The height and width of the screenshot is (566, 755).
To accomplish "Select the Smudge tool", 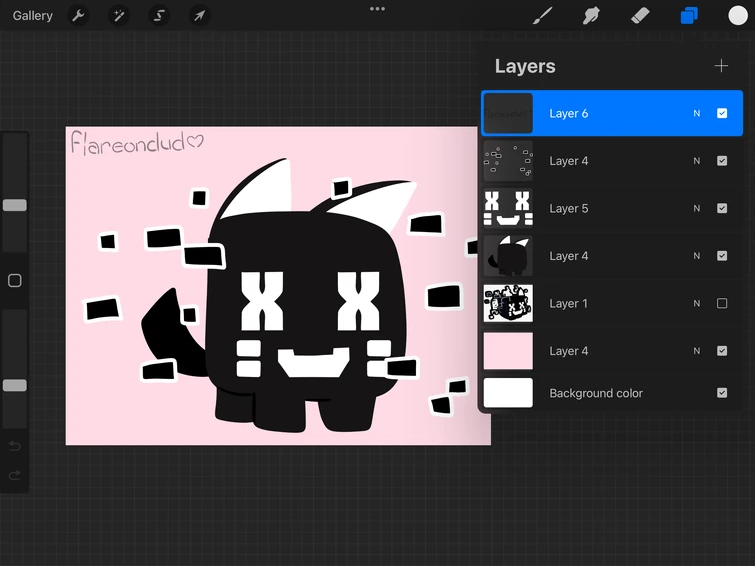I will (x=591, y=16).
